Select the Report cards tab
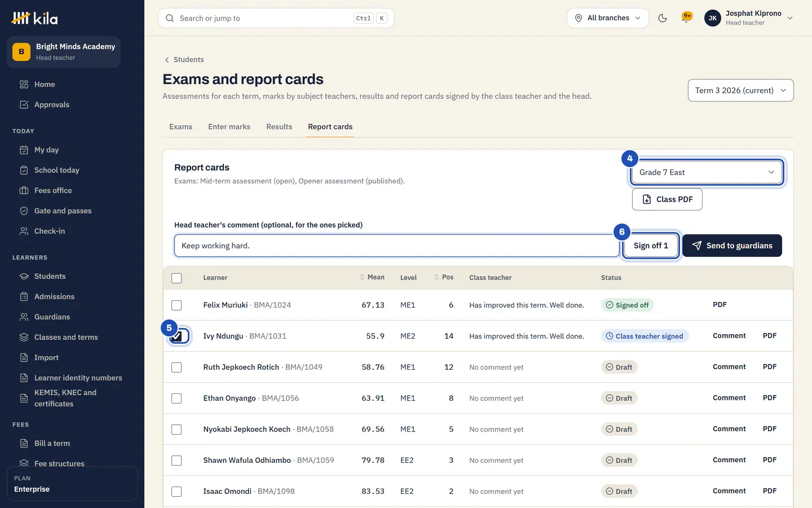 point(330,127)
